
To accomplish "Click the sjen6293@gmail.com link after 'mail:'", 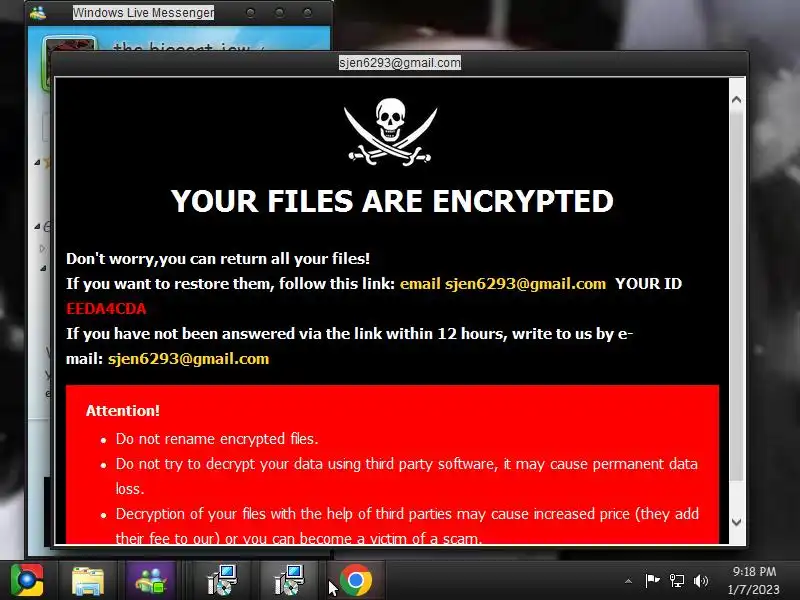I will [x=188, y=359].
